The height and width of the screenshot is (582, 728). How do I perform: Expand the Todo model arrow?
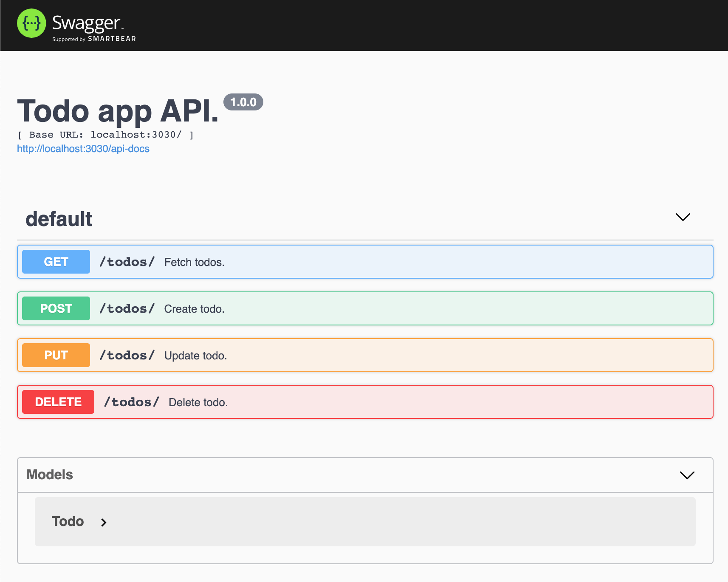coord(104,522)
